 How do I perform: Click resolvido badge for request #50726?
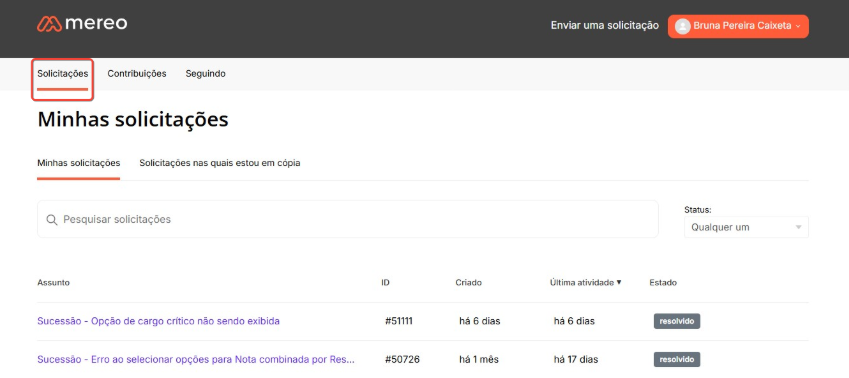pos(677,360)
